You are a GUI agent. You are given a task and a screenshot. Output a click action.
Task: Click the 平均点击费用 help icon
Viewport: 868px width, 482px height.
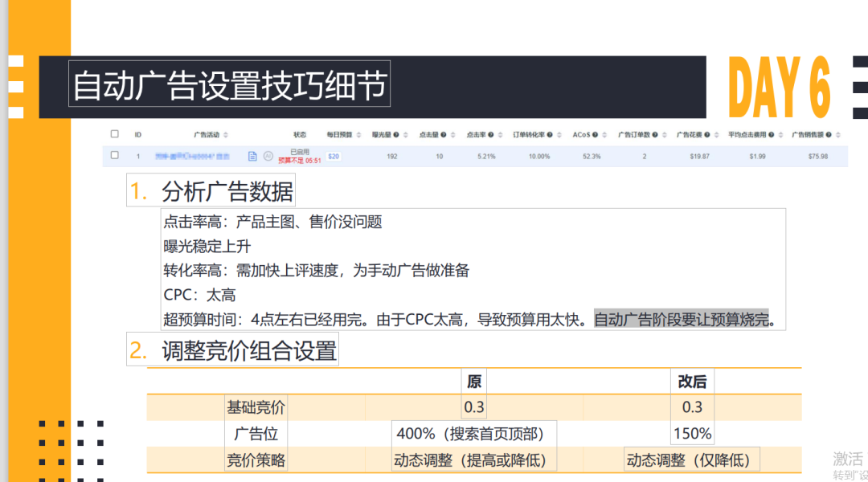pyautogui.click(x=772, y=133)
